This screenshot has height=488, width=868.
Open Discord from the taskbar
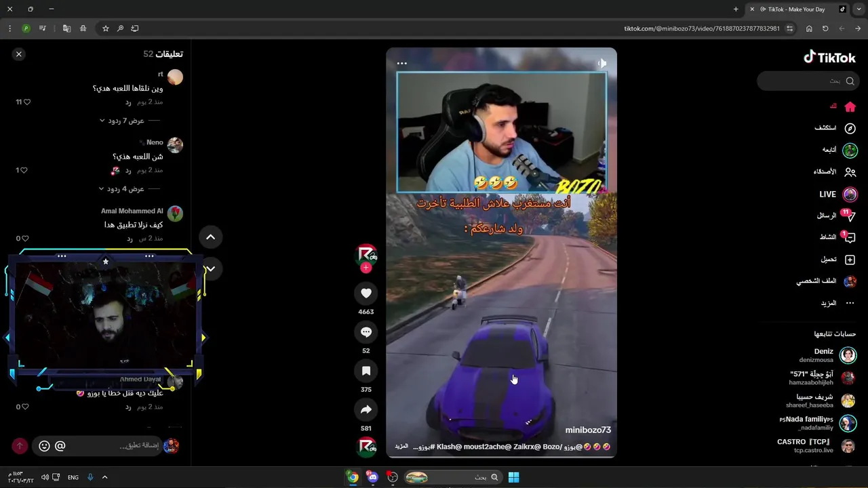(372, 477)
